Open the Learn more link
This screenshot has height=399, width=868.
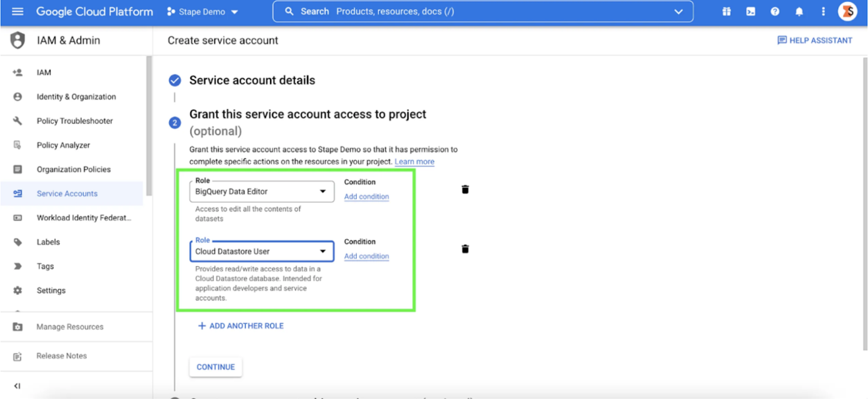(414, 161)
